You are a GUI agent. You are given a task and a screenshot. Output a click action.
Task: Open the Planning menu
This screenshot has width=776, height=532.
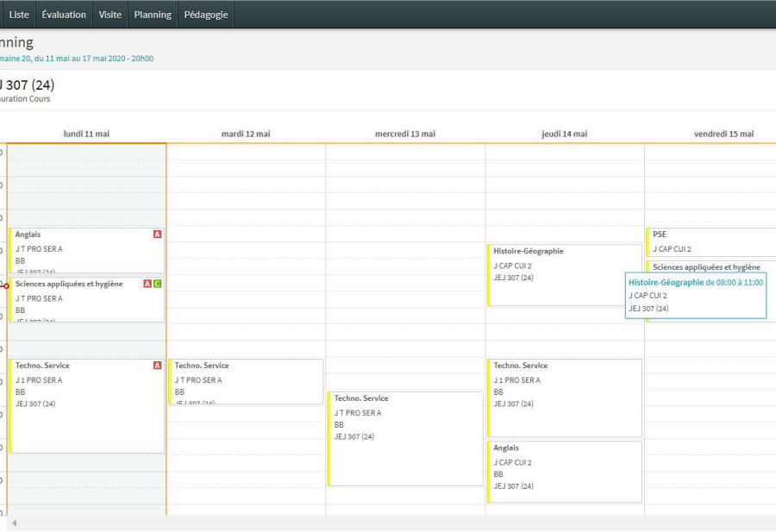click(153, 15)
